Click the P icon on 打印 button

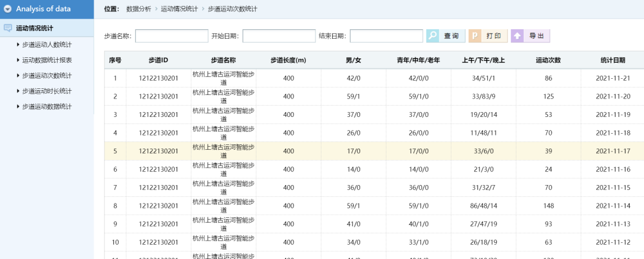click(475, 36)
